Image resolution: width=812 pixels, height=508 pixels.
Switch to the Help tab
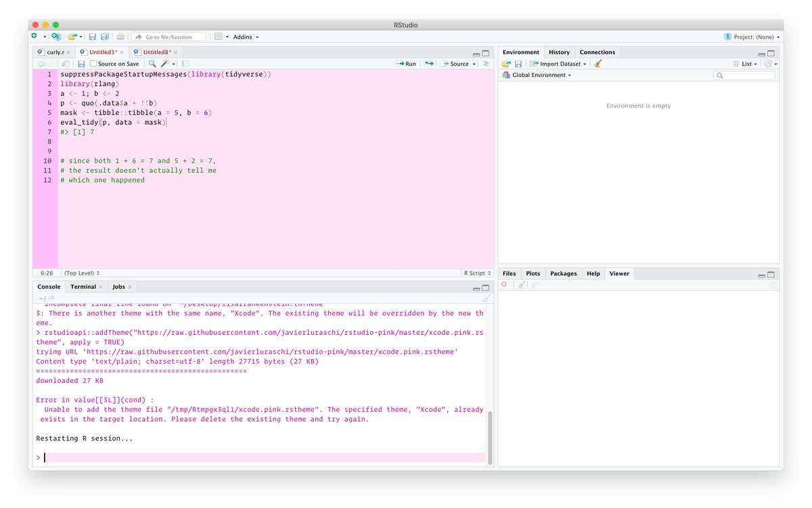[x=593, y=273]
